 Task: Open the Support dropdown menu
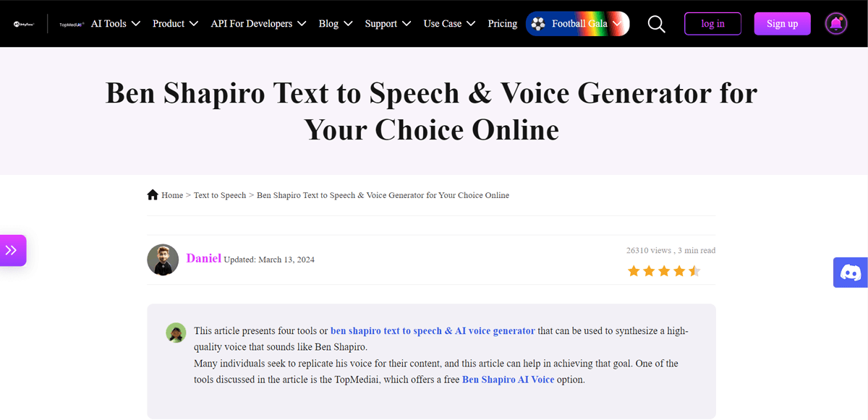tap(388, 24)
